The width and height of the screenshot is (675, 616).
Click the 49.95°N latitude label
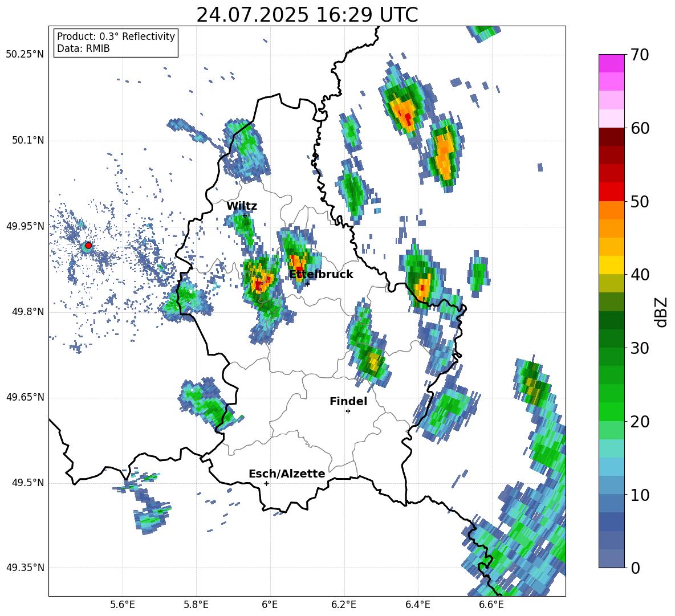pyautogui.click(x=25, y=226)
